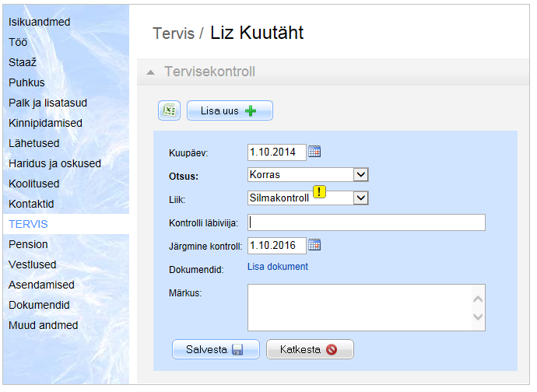Screen dimensions: 537x392
Task: Open calendar picker for Järgmine kontroll
Action: [314, 245]
